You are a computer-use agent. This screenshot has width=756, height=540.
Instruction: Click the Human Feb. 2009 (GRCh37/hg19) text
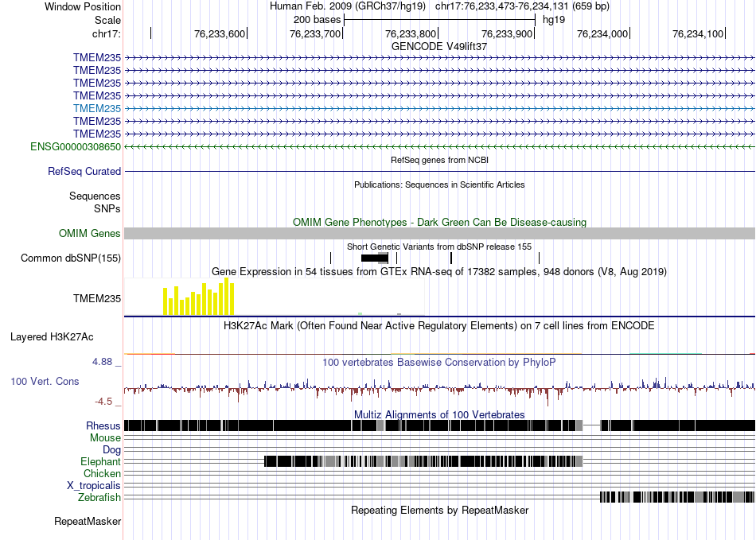click(x=348, y=6)
